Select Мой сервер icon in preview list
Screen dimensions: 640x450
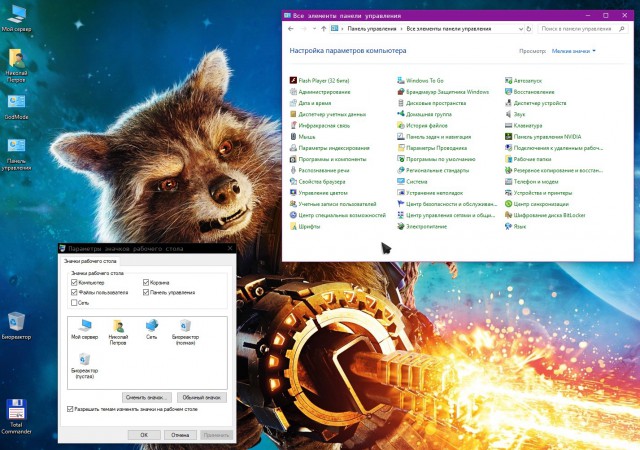click(x=84, y=329)
